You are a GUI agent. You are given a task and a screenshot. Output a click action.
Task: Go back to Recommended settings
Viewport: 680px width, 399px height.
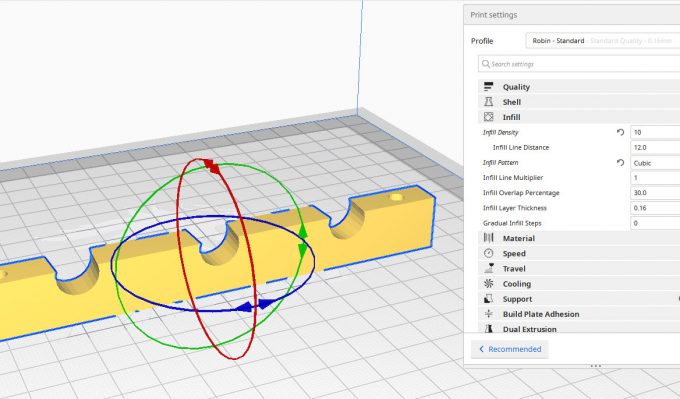pyautogui.click(x=510, y=349)
